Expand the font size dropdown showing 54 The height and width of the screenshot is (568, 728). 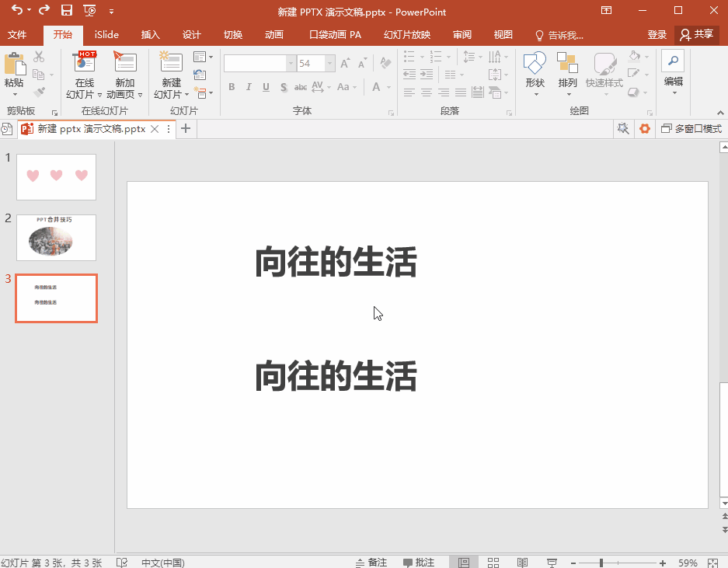pyautogui.click(x=329, y=64)
